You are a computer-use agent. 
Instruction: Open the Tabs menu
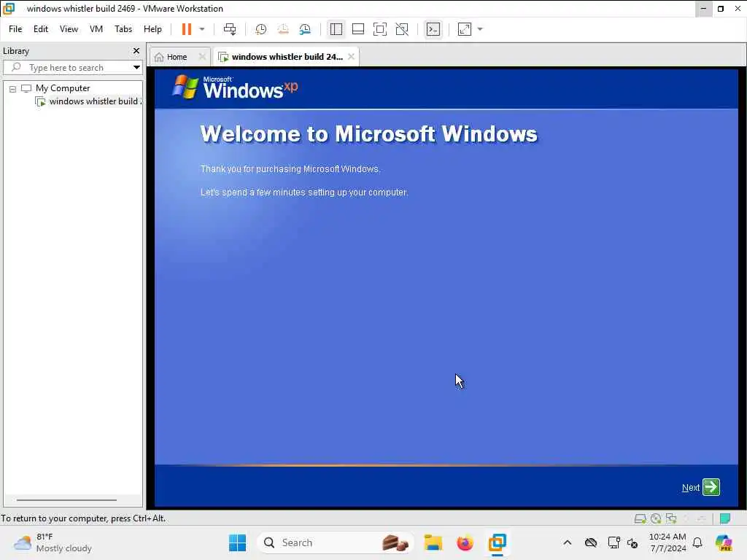[123, 29]
